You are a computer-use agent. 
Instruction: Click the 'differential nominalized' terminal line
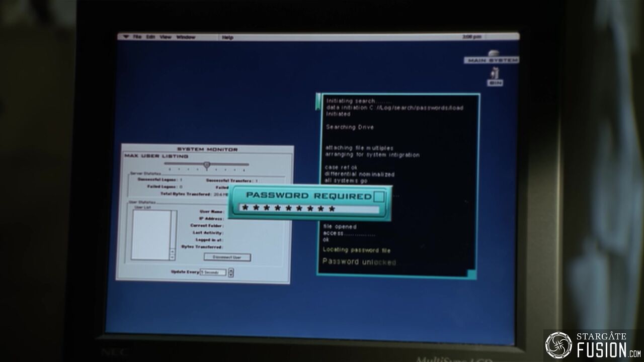pos(360,174)
